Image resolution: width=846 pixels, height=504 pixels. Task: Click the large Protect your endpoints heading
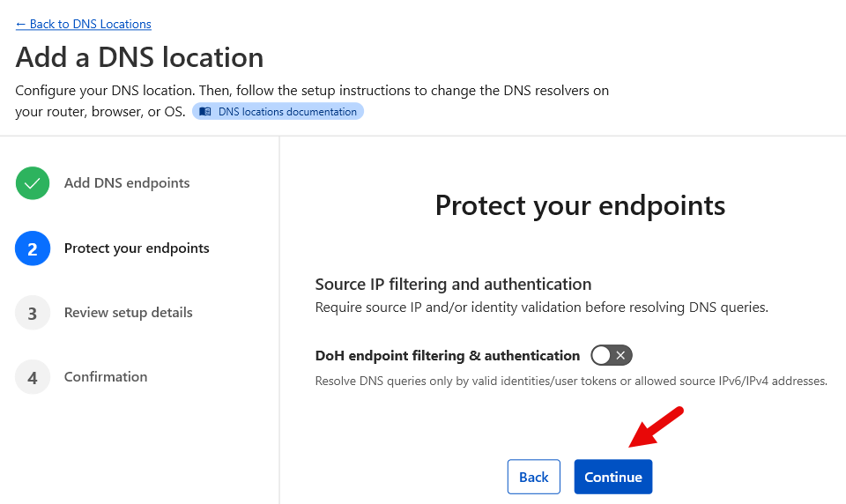[580, 205]
